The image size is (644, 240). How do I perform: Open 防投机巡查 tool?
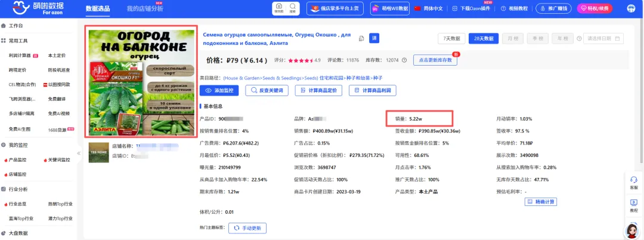(58, 70)
